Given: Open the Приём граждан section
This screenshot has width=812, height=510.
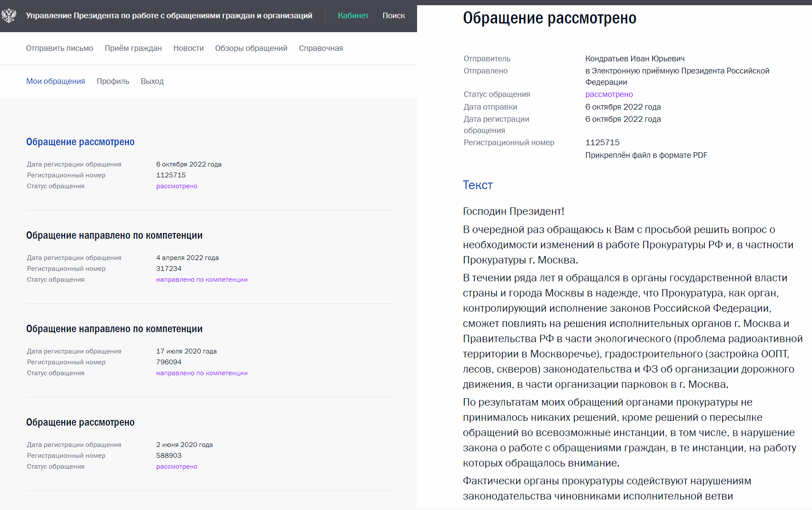Looking at the screenshot, I should click(133, 48).
